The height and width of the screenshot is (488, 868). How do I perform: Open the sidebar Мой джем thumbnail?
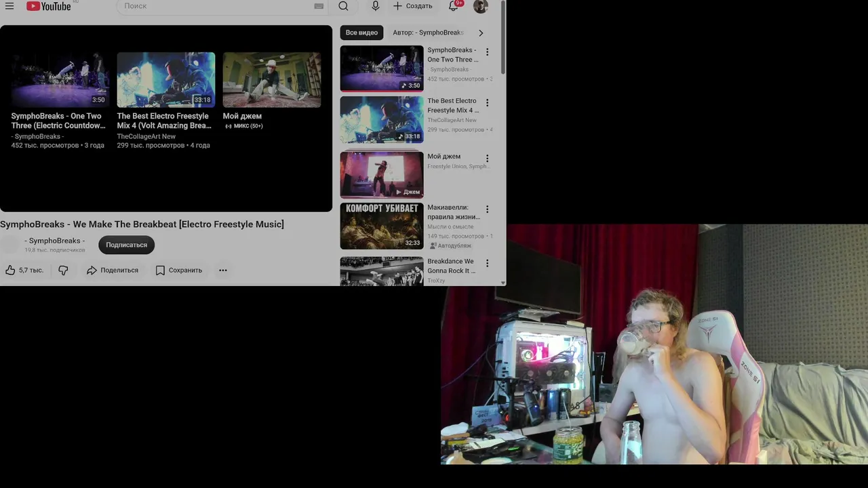pyautogui.click(x=382, y=174)
